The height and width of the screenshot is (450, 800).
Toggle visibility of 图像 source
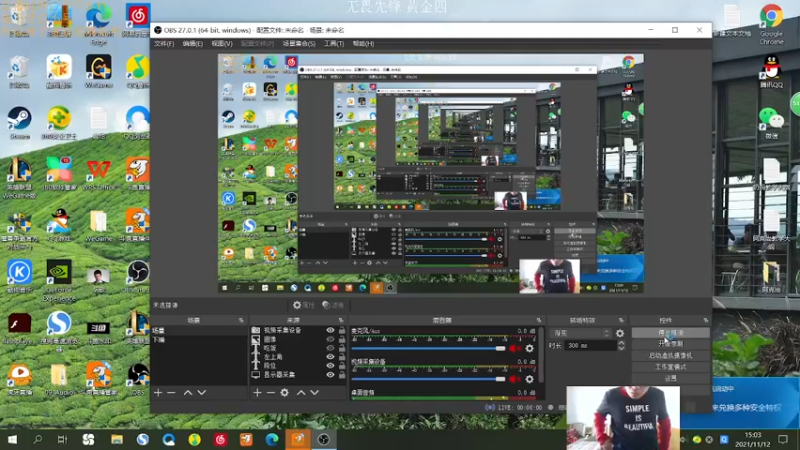click(330, 339)
